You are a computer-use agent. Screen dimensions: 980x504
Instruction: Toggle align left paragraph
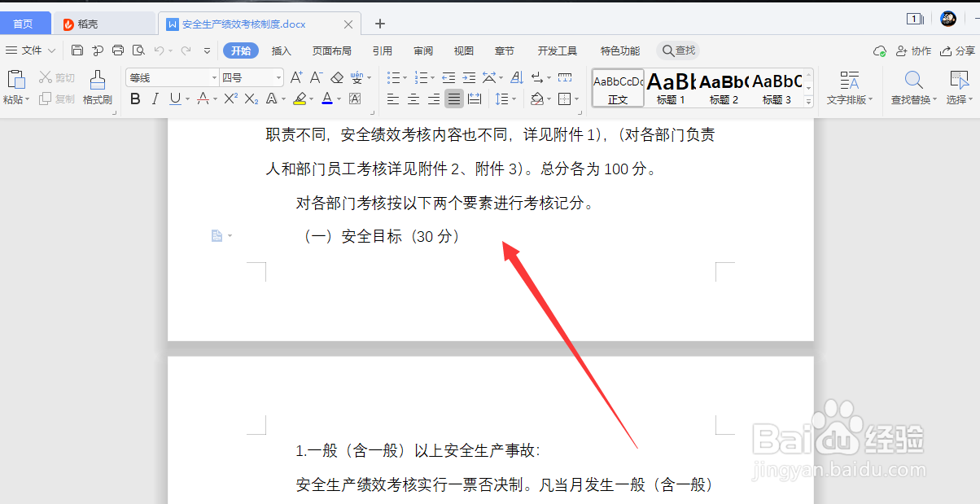[x=393, y=99]
